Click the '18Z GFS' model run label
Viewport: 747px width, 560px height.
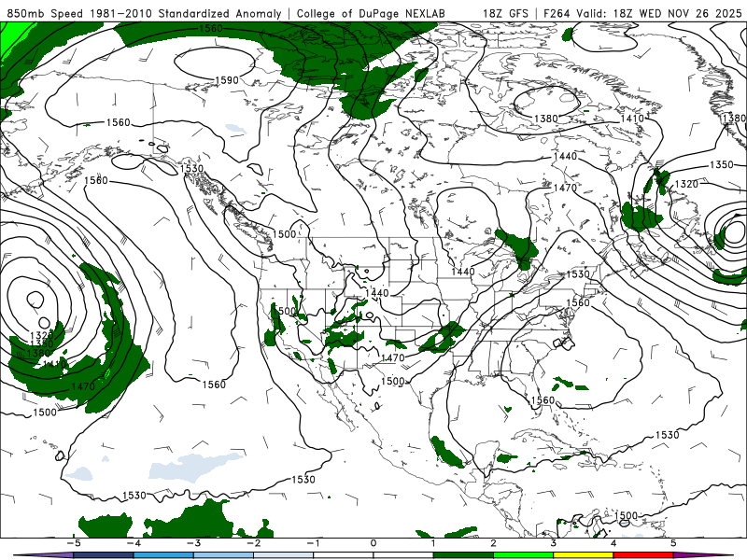tap(505, 13)
